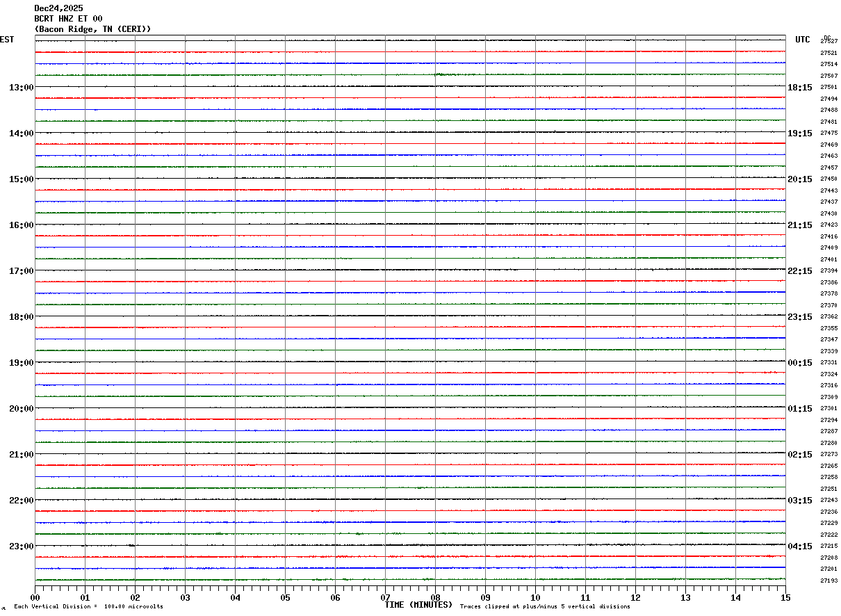Viewport: 841px width, 616px height.
Task: Click the '16:00' EST hour label
Action: (x=22, y=225)
